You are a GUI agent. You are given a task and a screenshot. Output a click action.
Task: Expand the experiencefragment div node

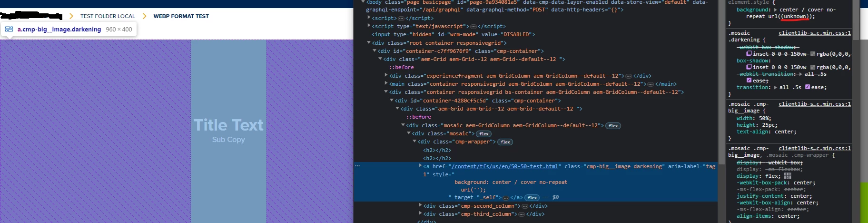click(386, 75)
